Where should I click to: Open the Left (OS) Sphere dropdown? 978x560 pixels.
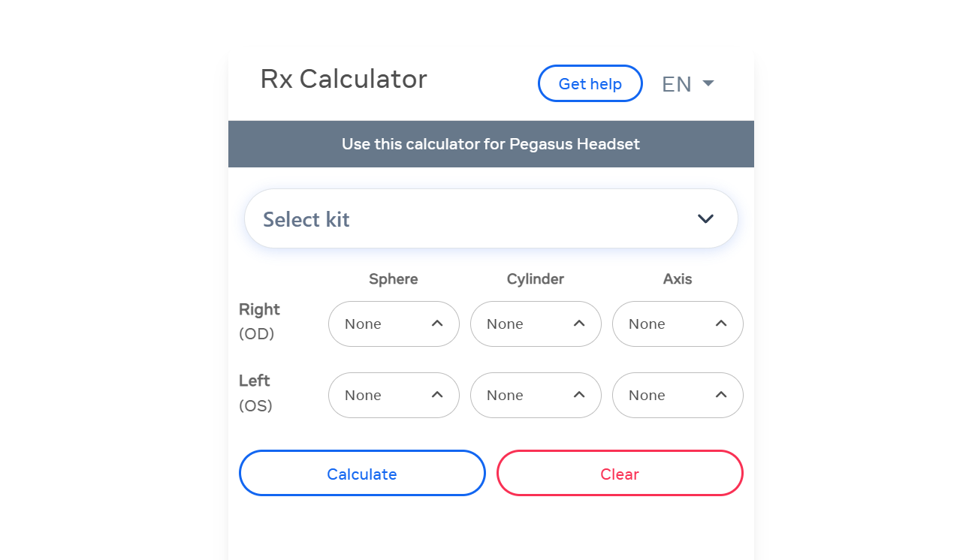click(x=394, y=395)
